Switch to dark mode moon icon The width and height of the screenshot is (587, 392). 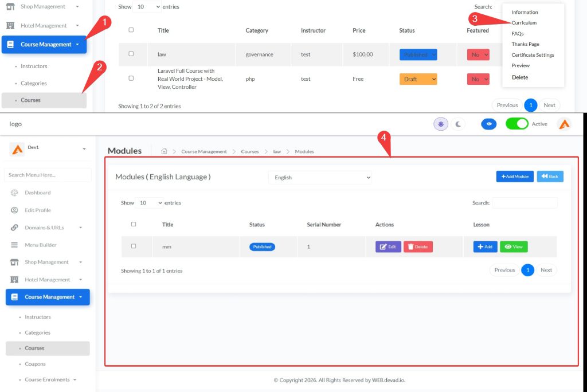point(458,124)
